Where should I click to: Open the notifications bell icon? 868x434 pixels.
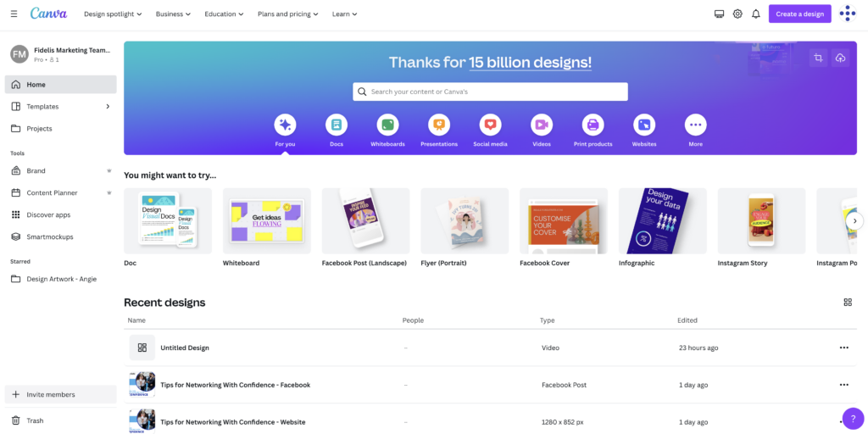[x=756, y=14]
